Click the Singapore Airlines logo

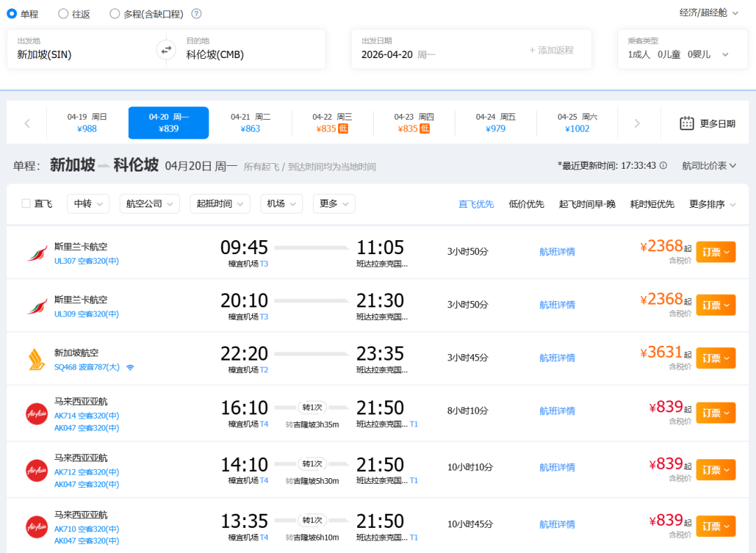tap(36, 358)
